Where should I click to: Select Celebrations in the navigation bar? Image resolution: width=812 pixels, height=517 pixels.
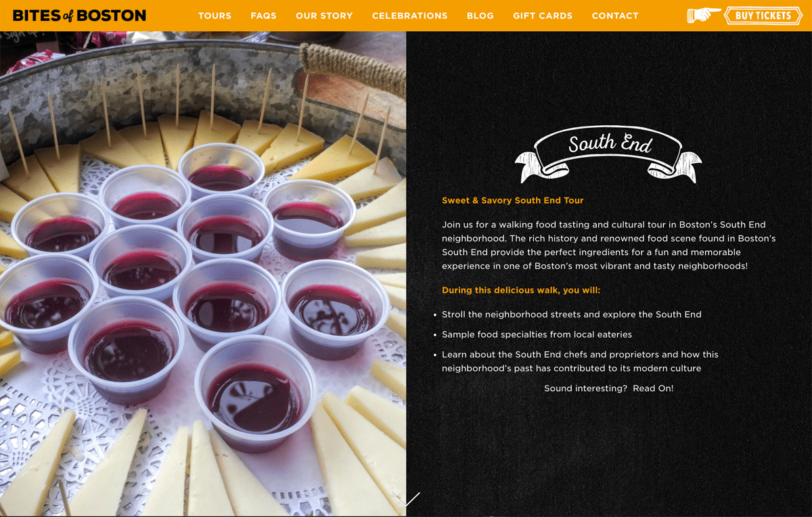point(409,16)
